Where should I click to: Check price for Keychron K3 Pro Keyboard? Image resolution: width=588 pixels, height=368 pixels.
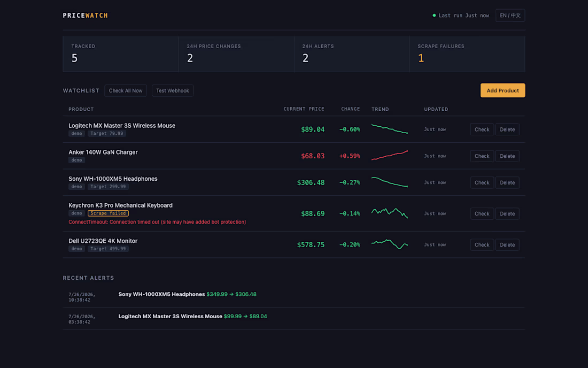tap(482, 214)
